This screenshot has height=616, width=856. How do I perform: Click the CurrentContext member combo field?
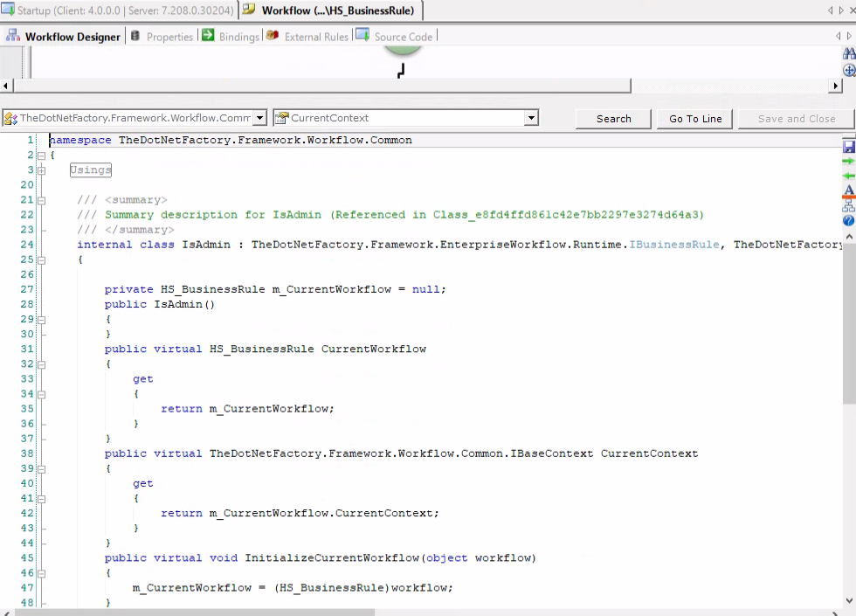pos(406,118)
